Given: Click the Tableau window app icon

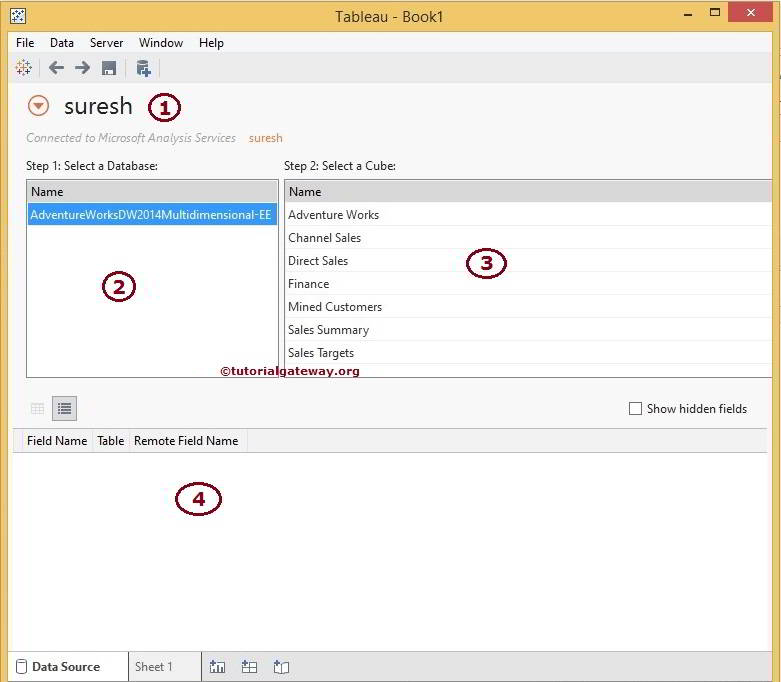Looking at the screenshot, I should tap(18, 16).
